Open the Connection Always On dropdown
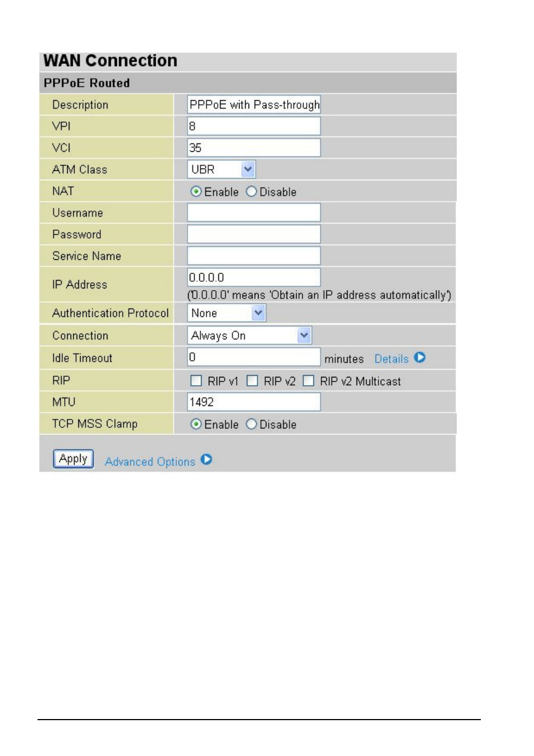Image resolution: width=534 pixels, height=756 pixels. click(250, 335)
